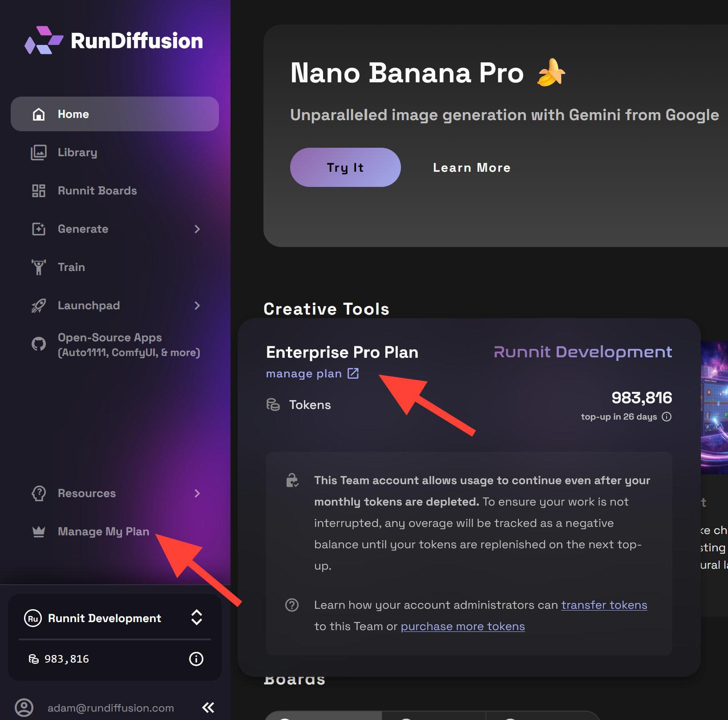Expand the Resources submenu
728x720 pixels.
tap(197, 493)
